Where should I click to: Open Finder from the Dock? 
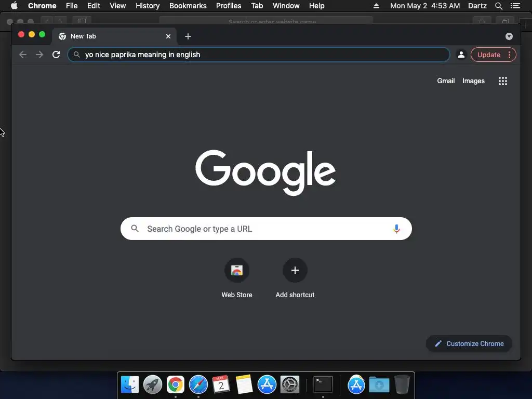coord(130,384)
